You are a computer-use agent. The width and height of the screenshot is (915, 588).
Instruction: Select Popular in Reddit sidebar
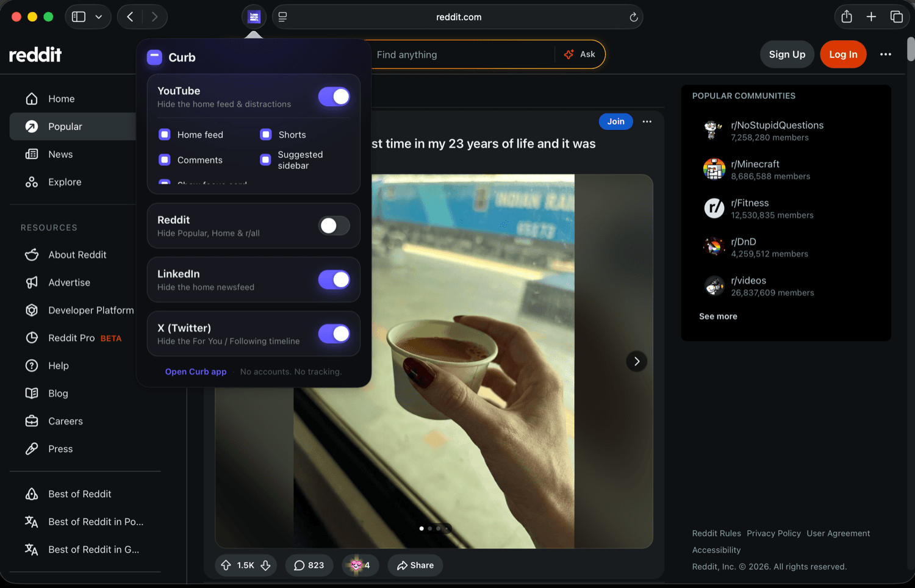pos(73,126)
